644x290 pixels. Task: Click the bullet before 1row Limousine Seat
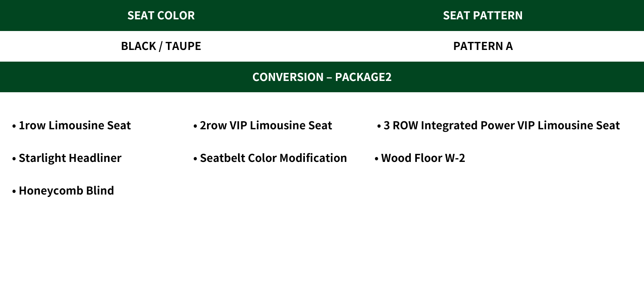(x=14, y=126)
